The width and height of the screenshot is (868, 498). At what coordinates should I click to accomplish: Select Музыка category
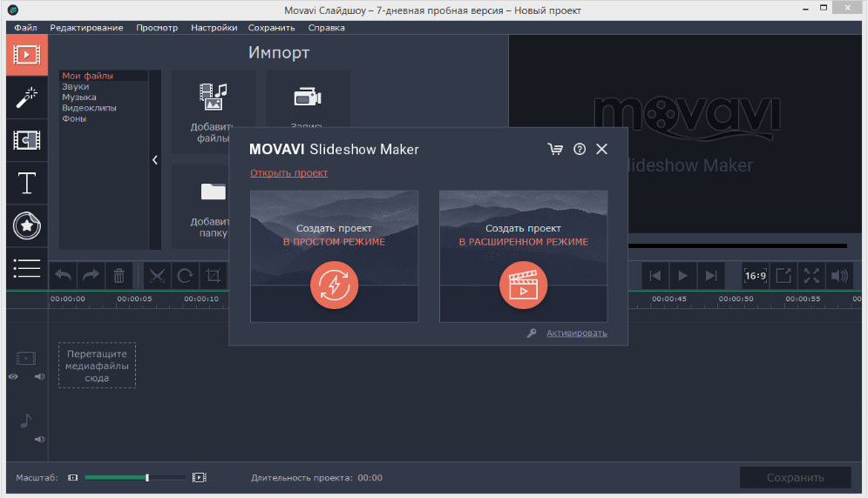click(x=79, y=97)
